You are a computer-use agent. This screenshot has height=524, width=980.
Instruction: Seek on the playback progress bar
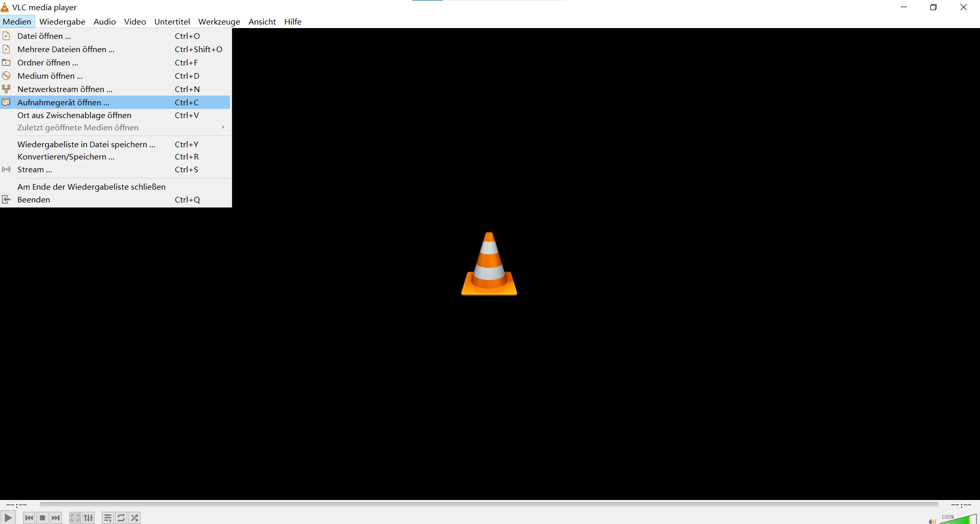pos(489,504)
